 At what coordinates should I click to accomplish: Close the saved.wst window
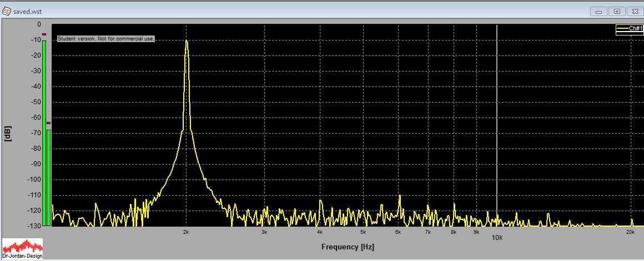(635, 12)
